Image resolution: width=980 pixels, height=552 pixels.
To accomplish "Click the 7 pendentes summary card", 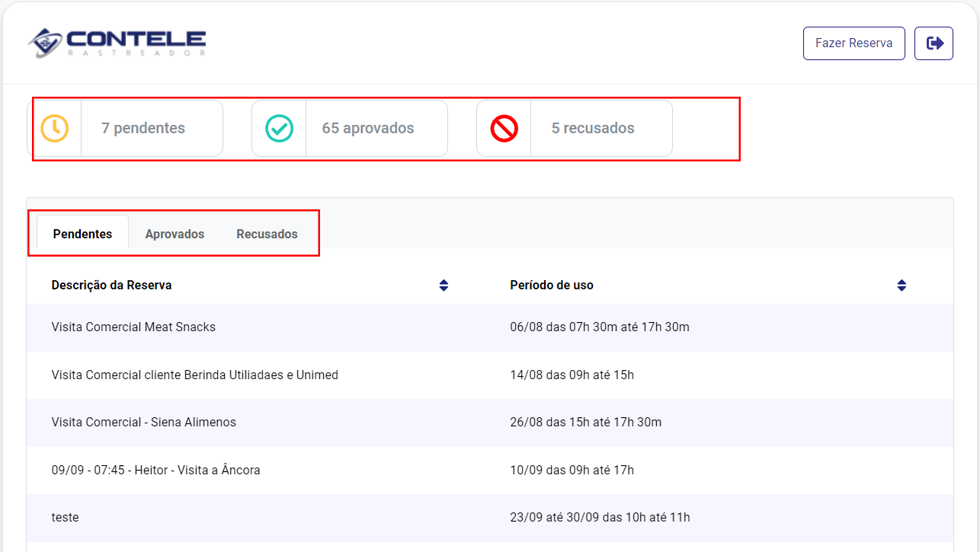I will 152,128.
